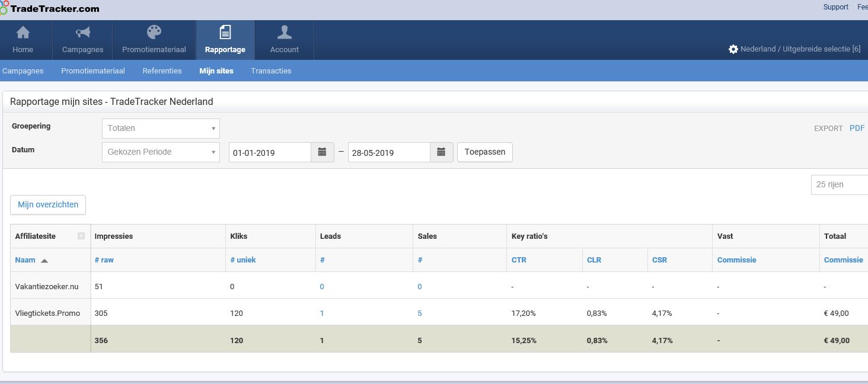868x384 pixels.
Task: Expand columns with Affiliatesite plus icon
Action: point(81,236)
